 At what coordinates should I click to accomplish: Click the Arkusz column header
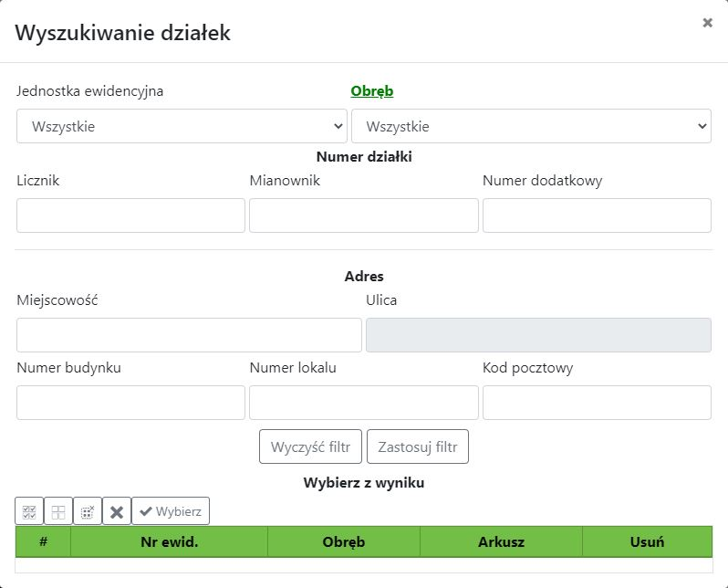point(501,541)
